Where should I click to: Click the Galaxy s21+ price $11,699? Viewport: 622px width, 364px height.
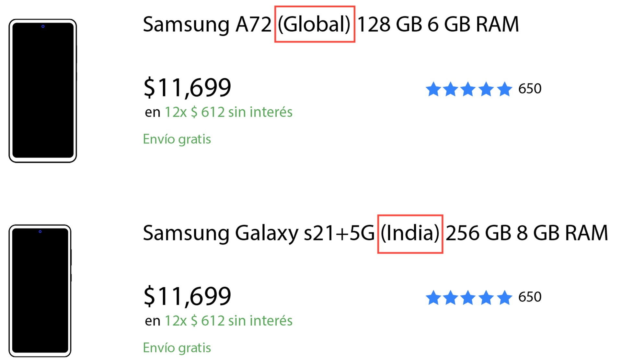(187, 296)
